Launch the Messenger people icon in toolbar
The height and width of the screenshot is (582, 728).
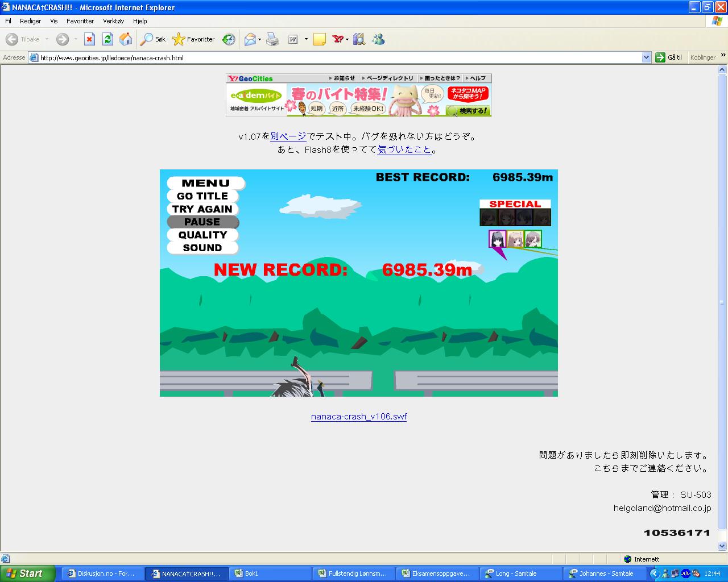[378, 39]
